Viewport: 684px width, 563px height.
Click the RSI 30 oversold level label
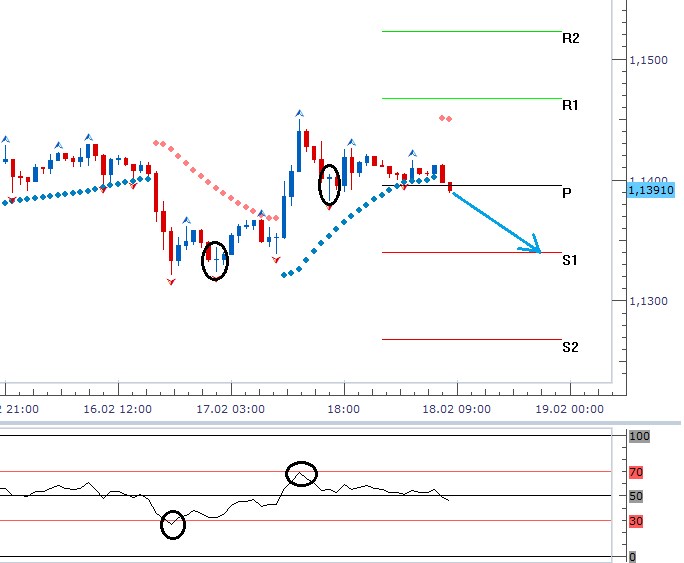point(636,521)
